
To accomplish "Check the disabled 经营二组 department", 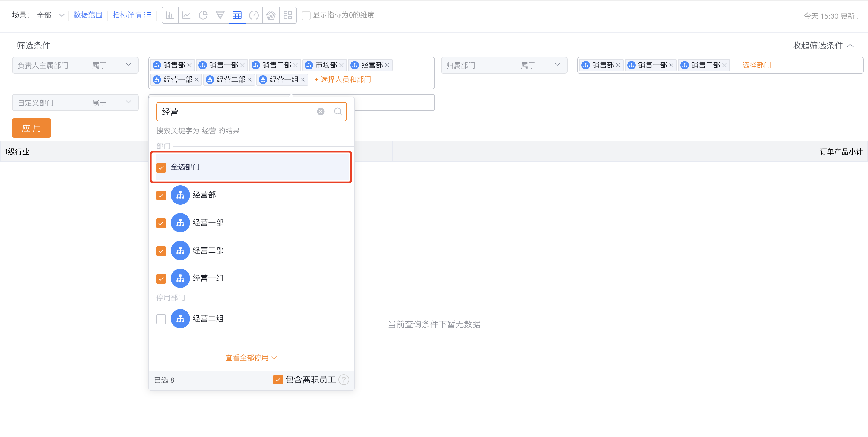I will 161,319.
